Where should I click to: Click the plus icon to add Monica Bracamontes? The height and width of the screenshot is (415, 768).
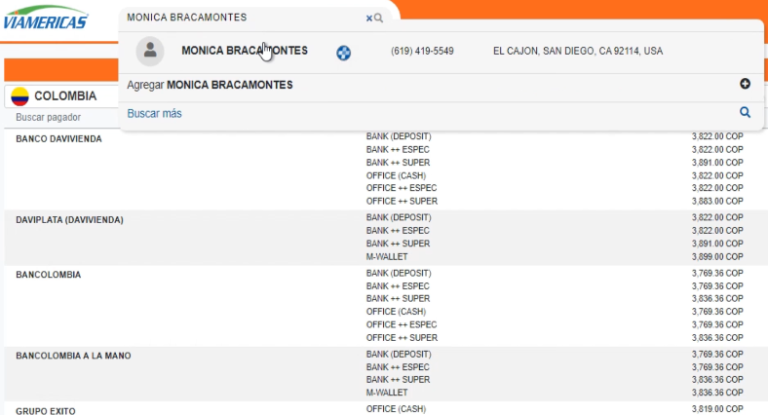[744, 85]
